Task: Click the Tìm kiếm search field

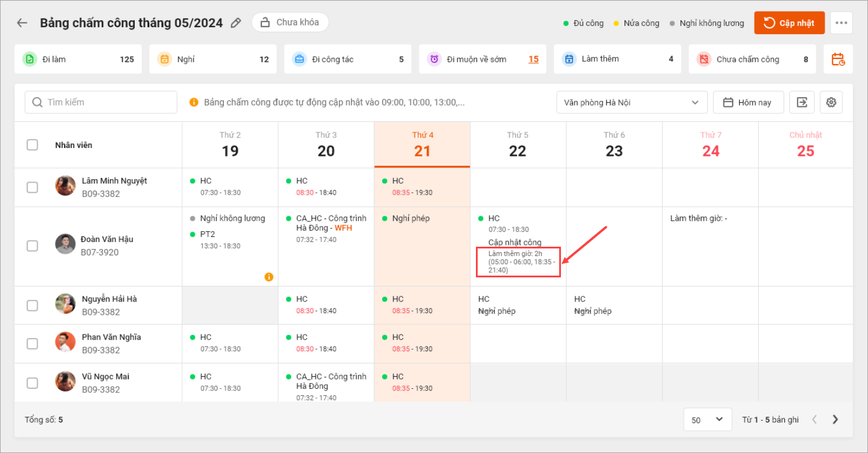Action: 101,102
